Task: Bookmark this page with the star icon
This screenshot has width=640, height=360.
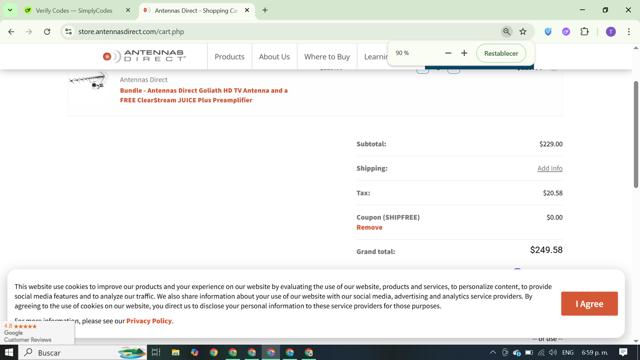Action: [x=523, y=31]
